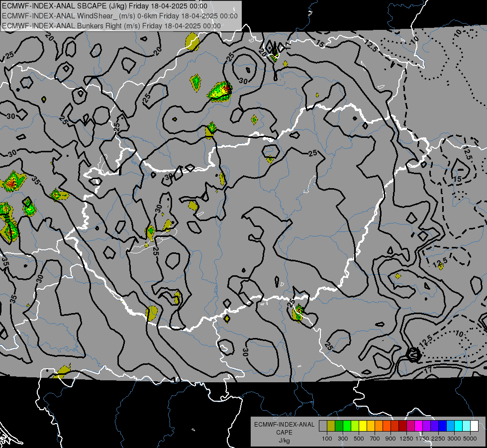Click the 17 contour label on the map

coord(428,370)
